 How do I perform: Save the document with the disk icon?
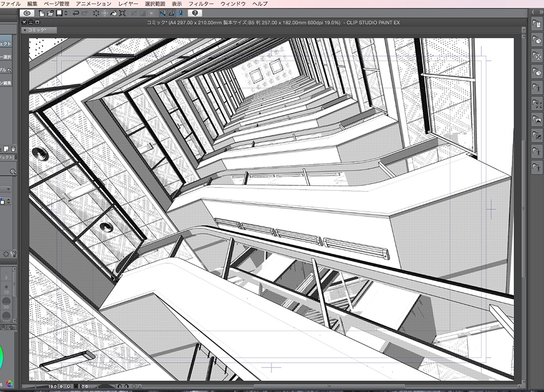[x=59, y=13]
